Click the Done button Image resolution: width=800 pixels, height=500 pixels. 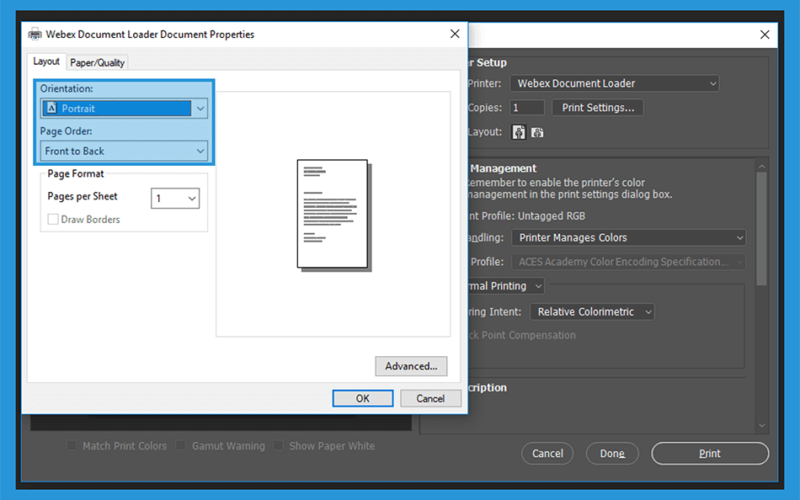612,453
